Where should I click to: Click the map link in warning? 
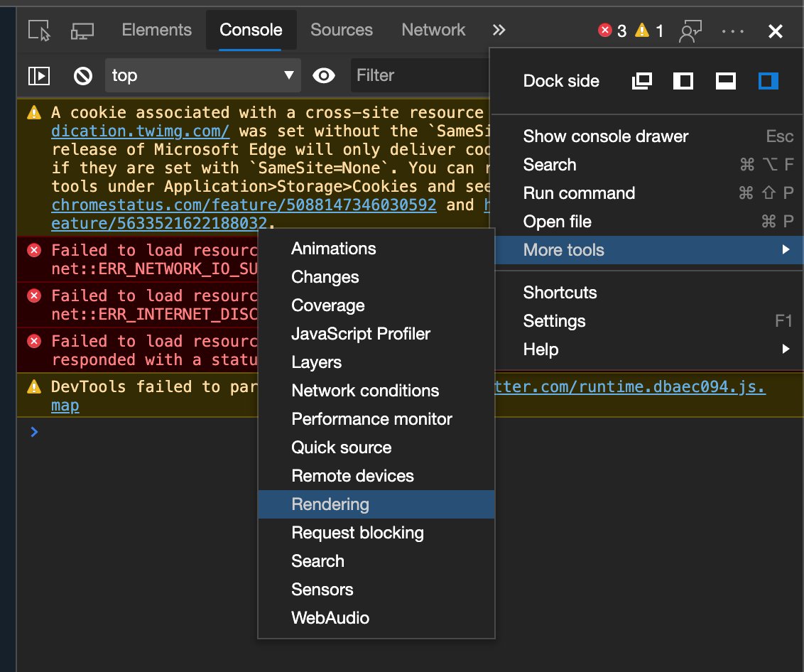65,406
